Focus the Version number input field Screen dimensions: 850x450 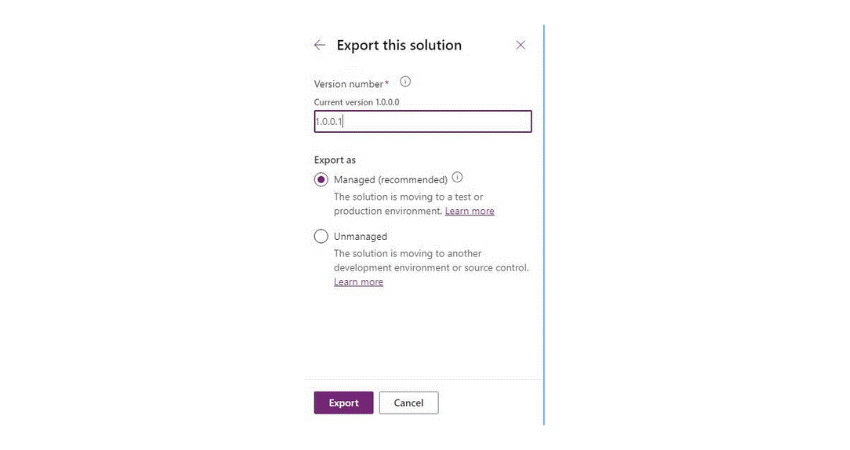[422, 122]
